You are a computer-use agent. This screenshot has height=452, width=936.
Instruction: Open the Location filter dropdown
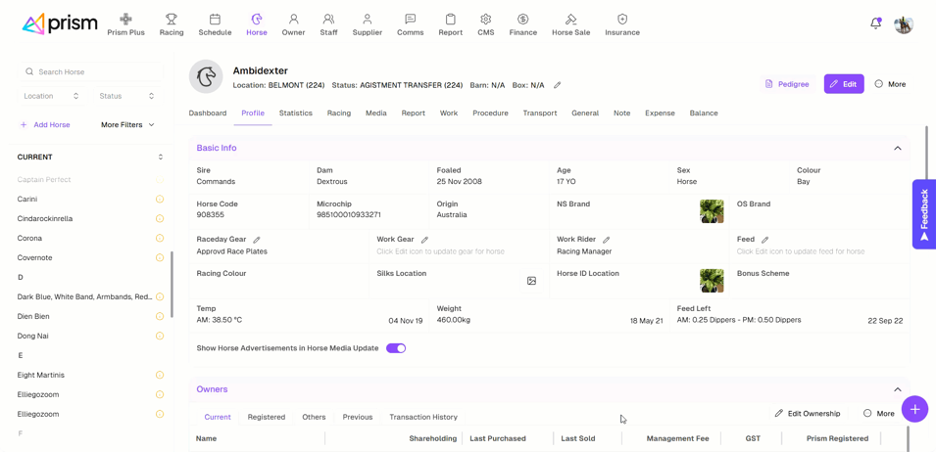click(51, 96)
